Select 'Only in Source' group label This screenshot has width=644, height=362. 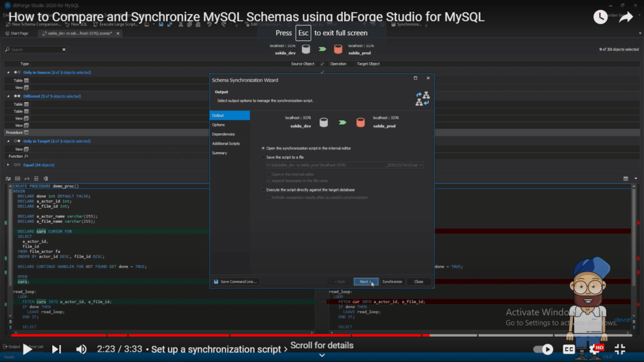57,72
